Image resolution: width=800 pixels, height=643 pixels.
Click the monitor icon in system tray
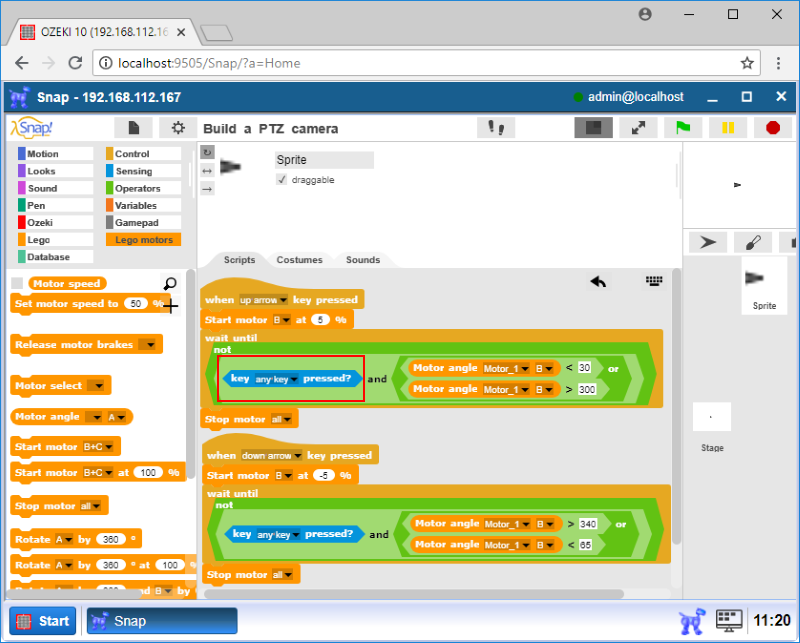(x=729, y=621)
